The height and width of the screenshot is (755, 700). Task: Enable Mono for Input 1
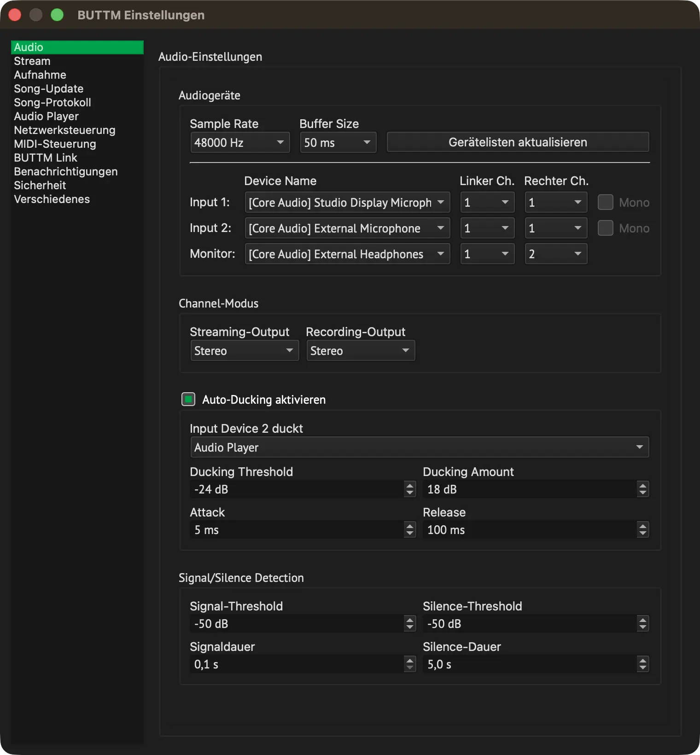point(605,202)
